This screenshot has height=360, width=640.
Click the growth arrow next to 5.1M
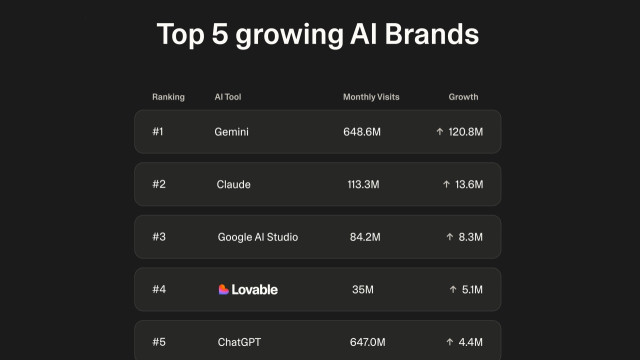pos(453,289)
